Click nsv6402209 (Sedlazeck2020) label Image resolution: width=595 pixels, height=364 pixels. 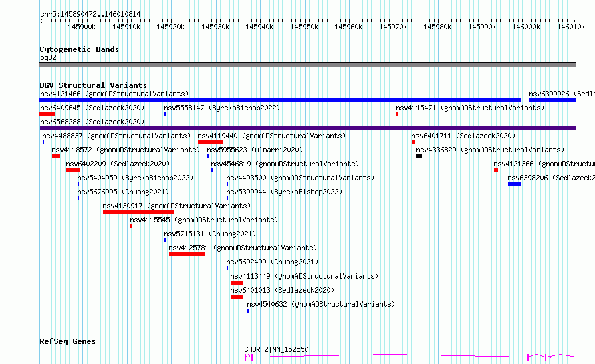[118, 164]
